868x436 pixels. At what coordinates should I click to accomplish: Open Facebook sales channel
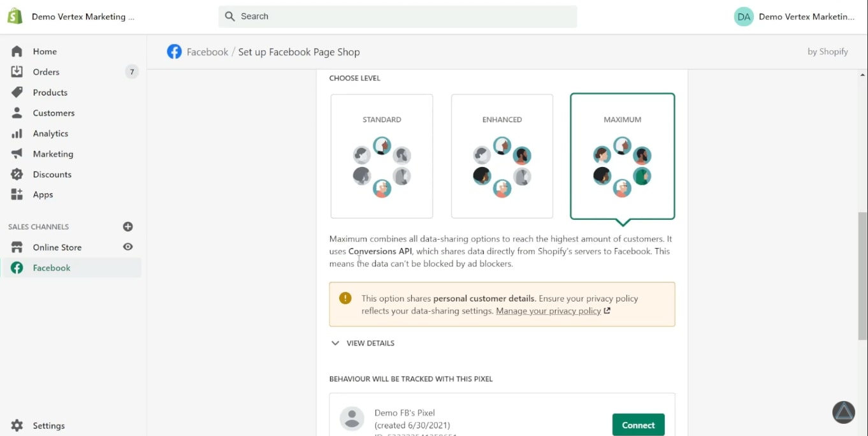71,268
